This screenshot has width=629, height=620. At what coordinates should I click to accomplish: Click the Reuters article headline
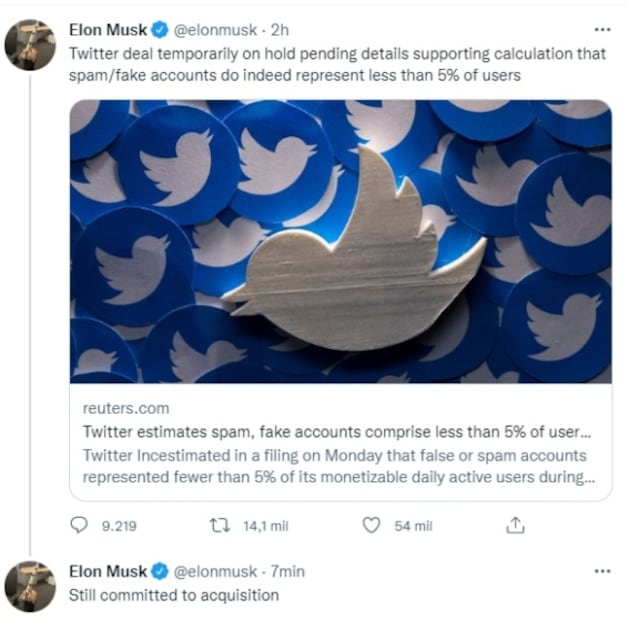(x=331, y=432)
